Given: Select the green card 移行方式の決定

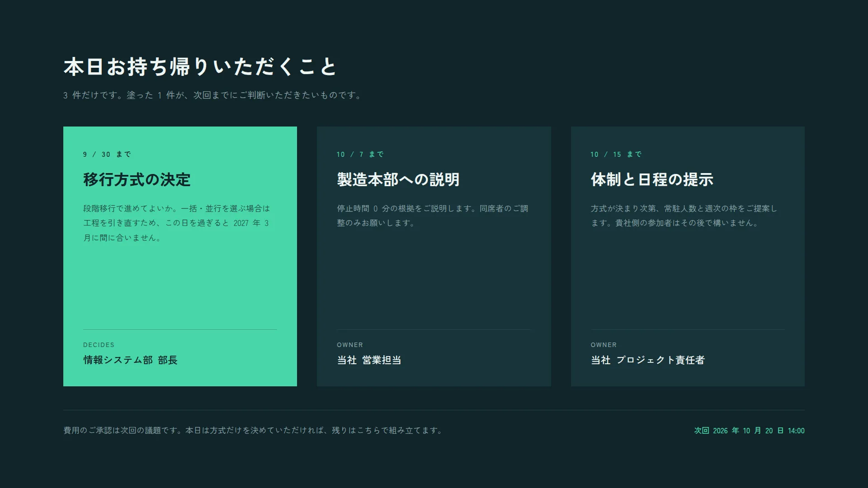Looking at the screenshot, I should (x=180, y=256).
